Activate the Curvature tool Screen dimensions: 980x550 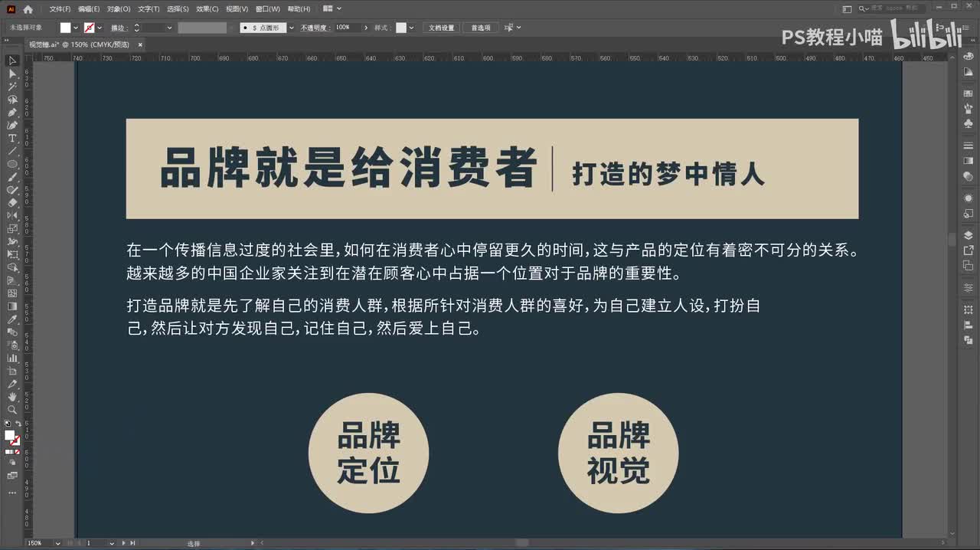click(12, 126)
